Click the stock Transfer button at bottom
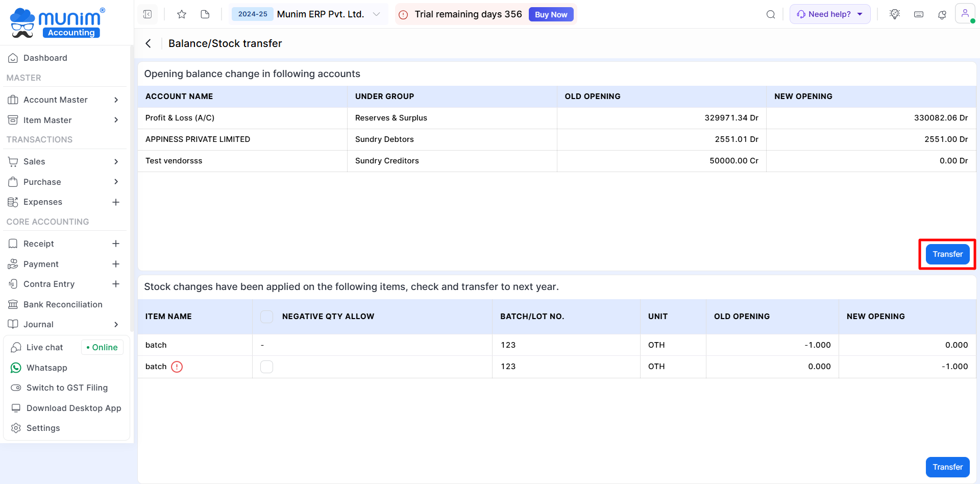Viewport: 980px width, 484px height. pyautogui.click(x=947, y=467)
